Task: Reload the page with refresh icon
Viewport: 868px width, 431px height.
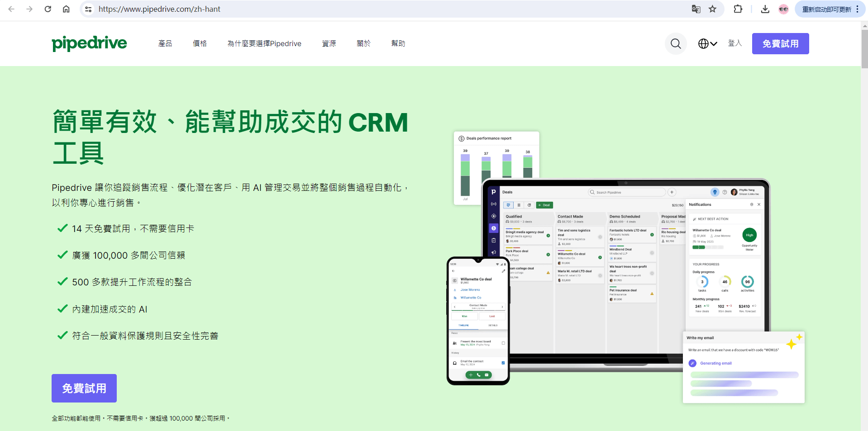Action: tap(48, 9)
